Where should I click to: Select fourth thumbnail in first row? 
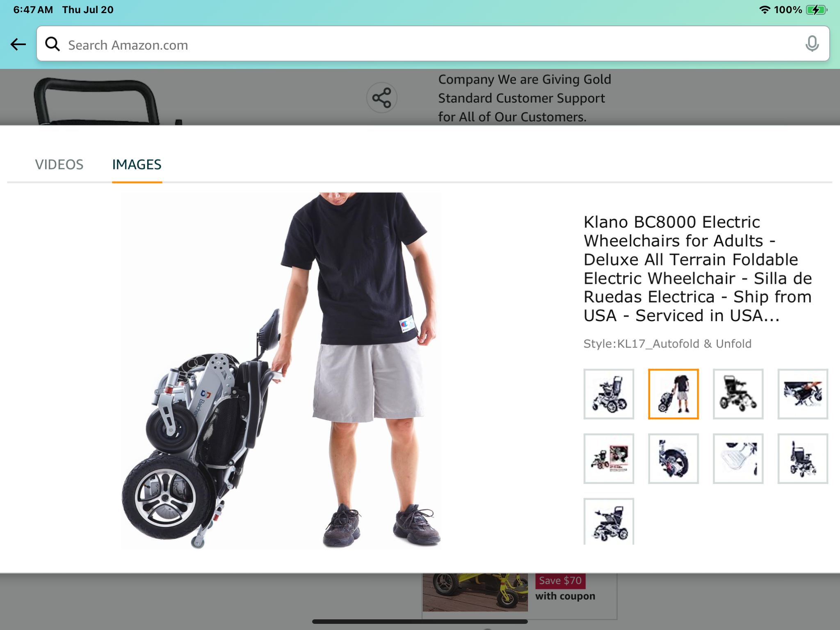[803, 394]
